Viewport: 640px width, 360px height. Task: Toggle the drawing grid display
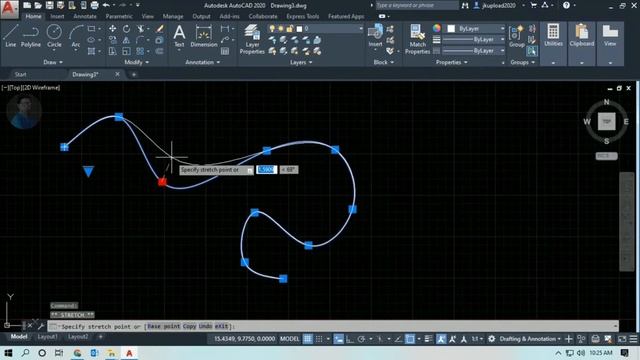[x=307, y=339]
